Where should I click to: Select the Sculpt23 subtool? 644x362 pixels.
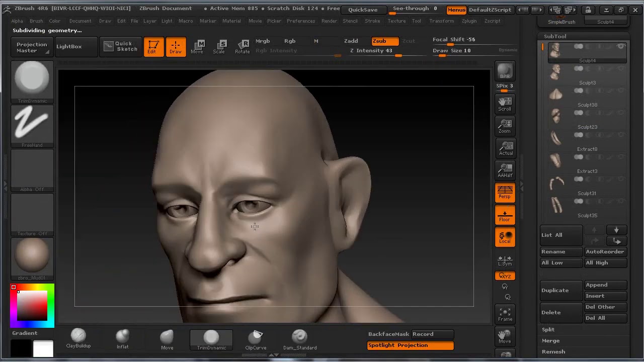tap(587, 119)
